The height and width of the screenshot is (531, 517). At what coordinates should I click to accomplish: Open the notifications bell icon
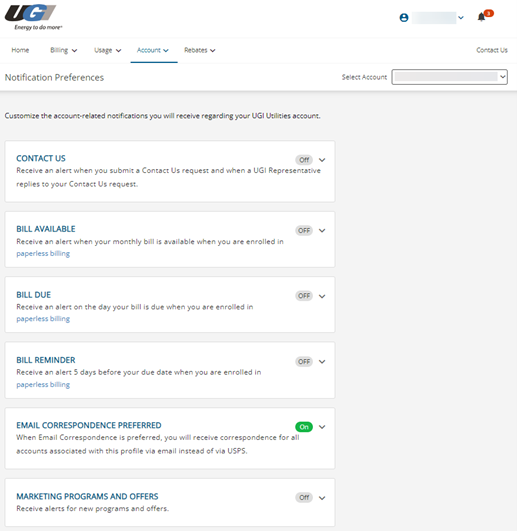tap(481, 17)
